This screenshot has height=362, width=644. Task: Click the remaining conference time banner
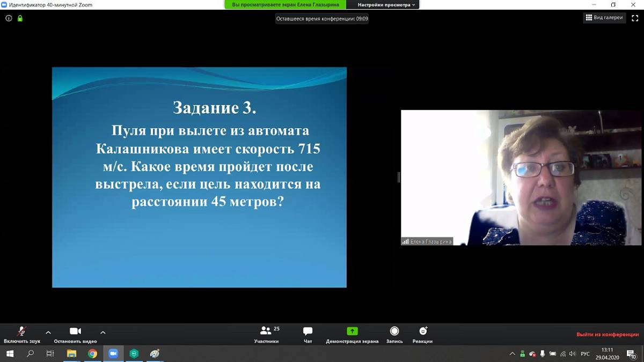[322, 18]
